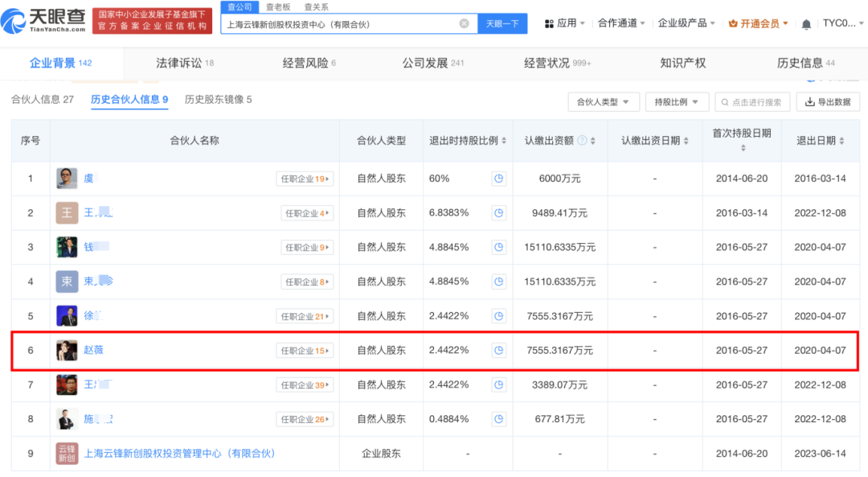Open share pie chart icon in row 5
This screenshot has height=477, width=868.
click(x=499, y=316)
